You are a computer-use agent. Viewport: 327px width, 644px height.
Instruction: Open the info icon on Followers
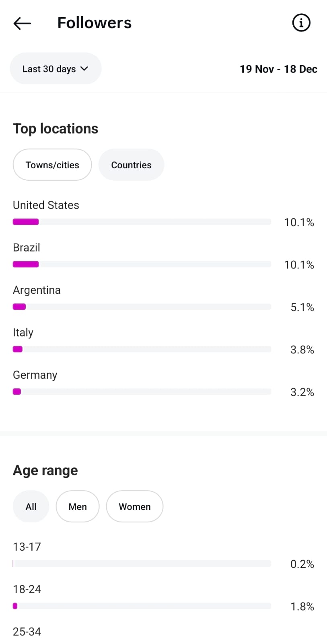pos(301,23)
